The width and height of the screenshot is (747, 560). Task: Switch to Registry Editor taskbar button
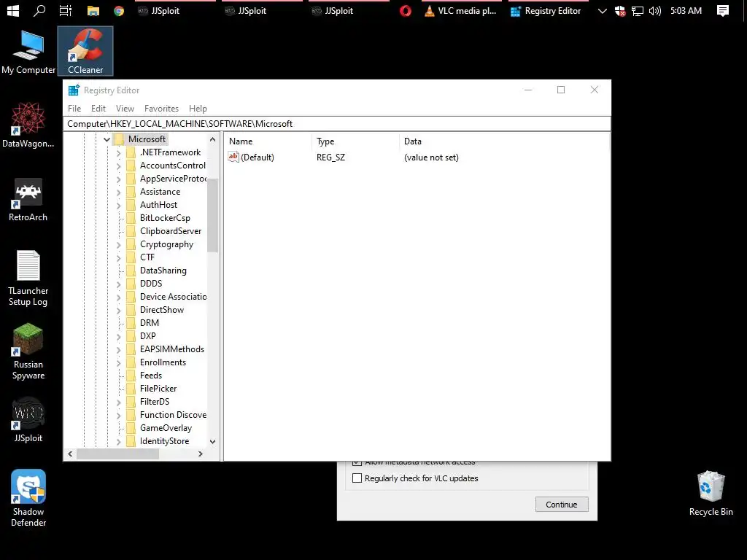[x=548, y=10]
